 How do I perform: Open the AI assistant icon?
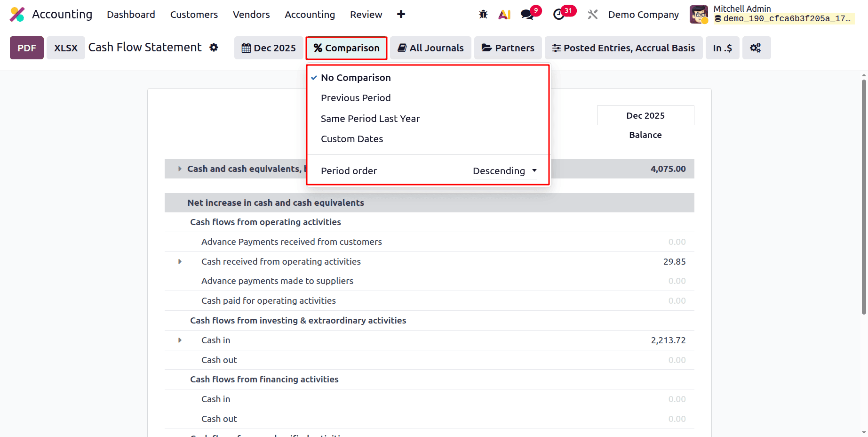504,14
